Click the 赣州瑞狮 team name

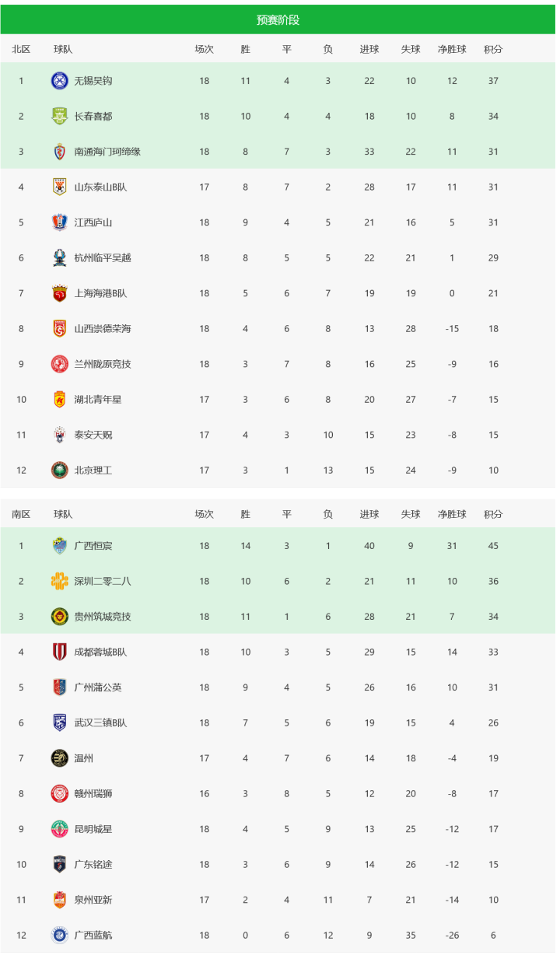(93, 794)
